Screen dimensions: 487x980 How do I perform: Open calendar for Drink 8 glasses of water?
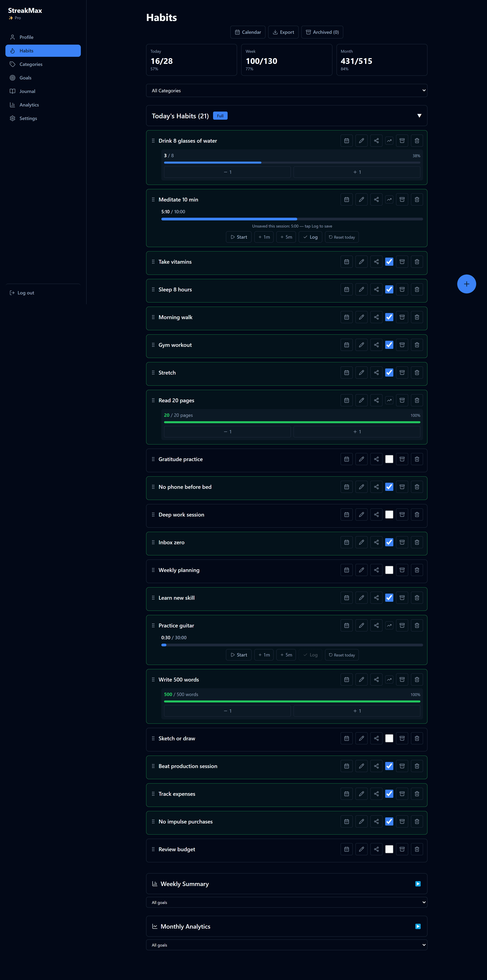tap(346, 141)
